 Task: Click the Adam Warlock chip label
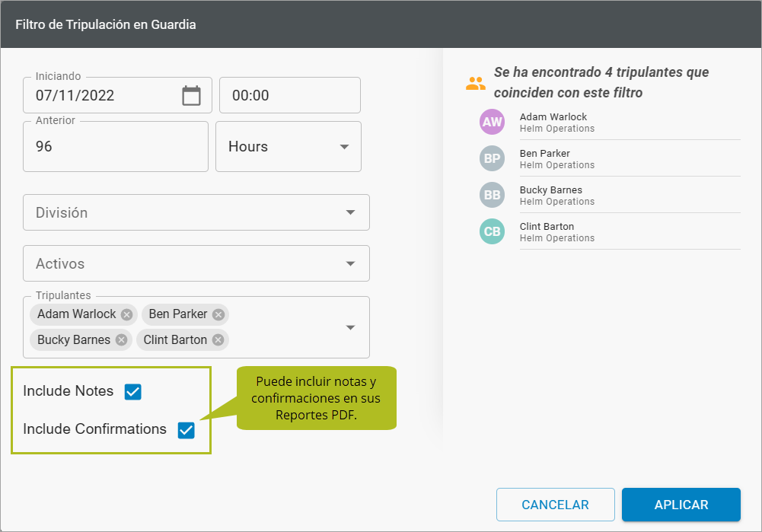click(77, 314)
